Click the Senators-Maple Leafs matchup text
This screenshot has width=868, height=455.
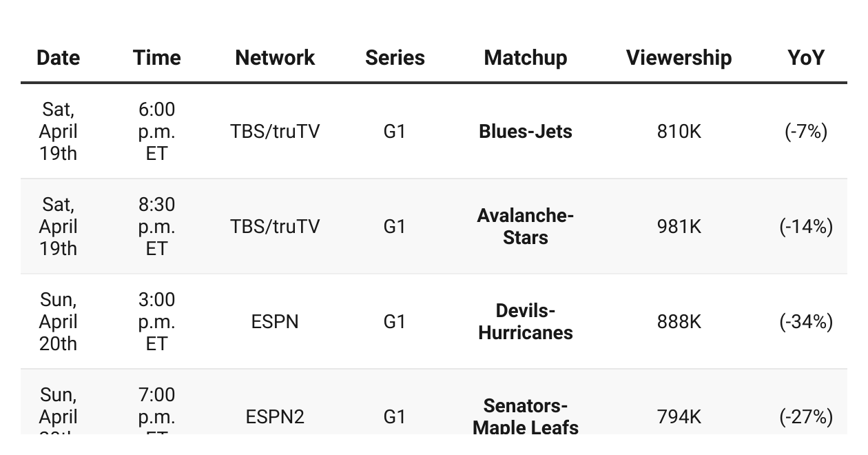(x=526, y=416)
